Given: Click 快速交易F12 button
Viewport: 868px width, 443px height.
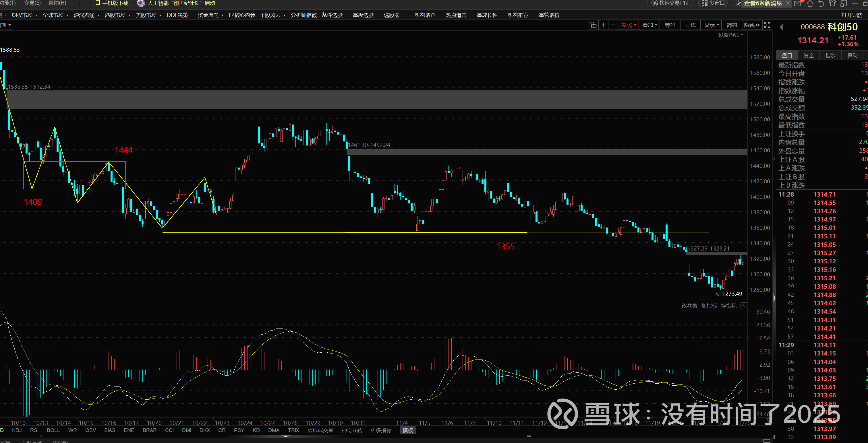Looking at the screenshot, I should point(670,3).
